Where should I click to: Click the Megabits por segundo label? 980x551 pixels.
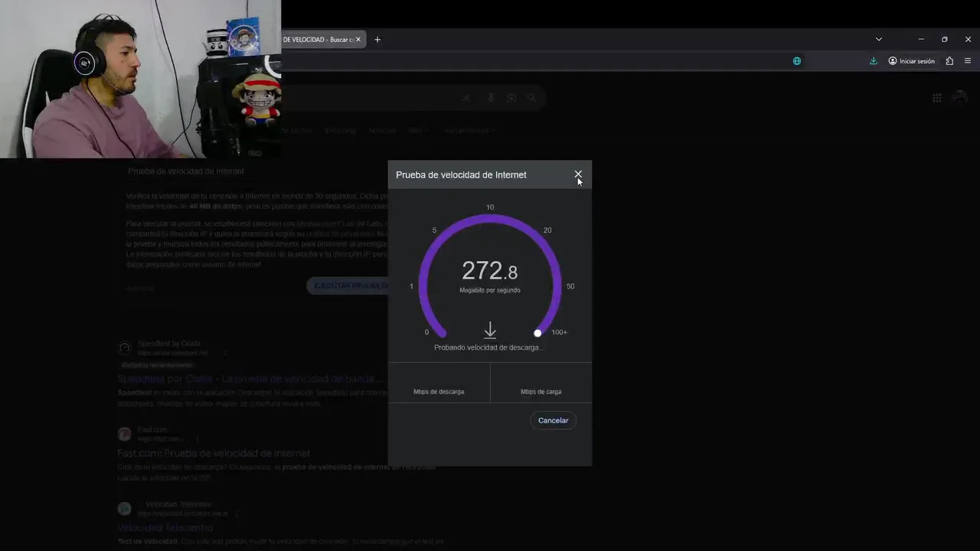[490, 290]
